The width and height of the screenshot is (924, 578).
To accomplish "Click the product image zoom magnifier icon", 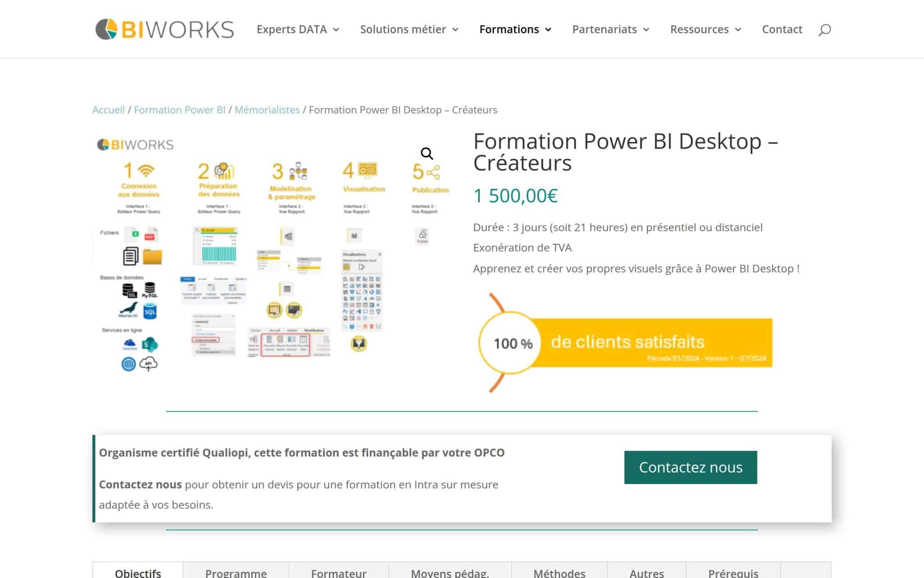I will tap(427, 154).
